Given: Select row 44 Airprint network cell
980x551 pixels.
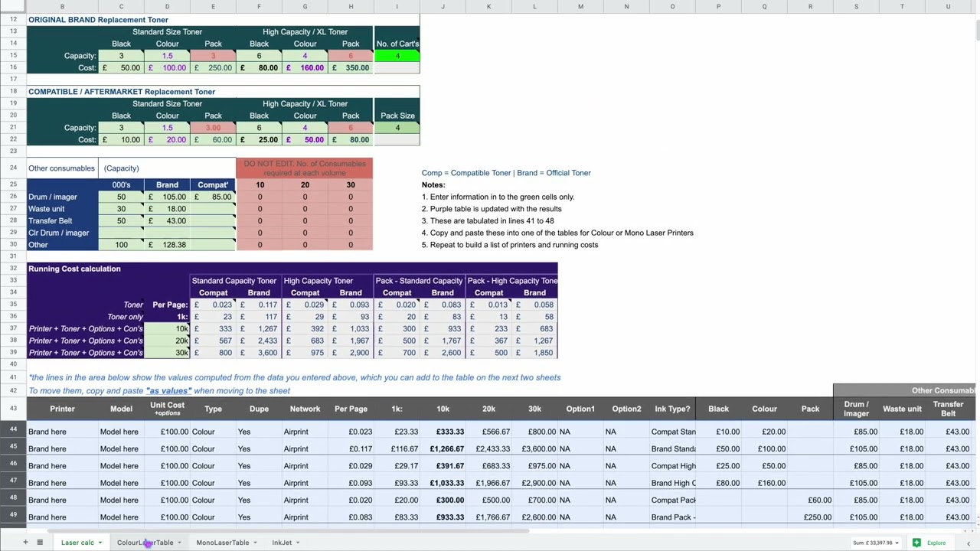Looking at the screenshot, I should (305, 432).
